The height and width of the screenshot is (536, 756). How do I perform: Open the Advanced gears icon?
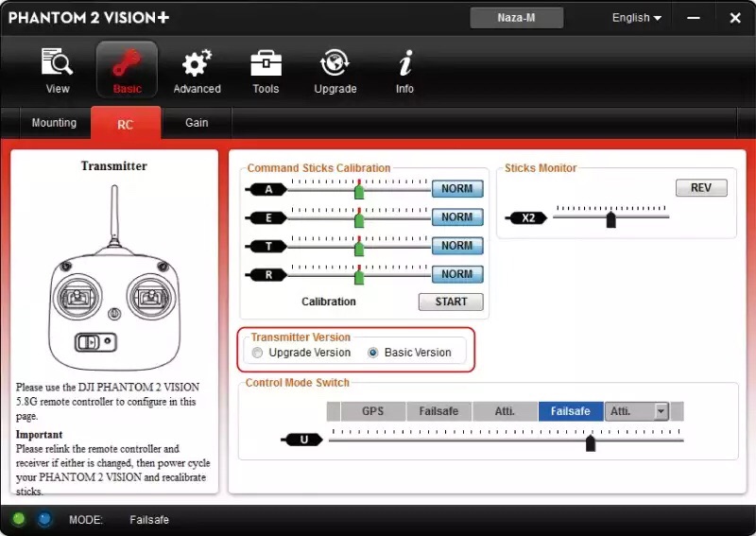pyautogui.click(x=197, y=62)
